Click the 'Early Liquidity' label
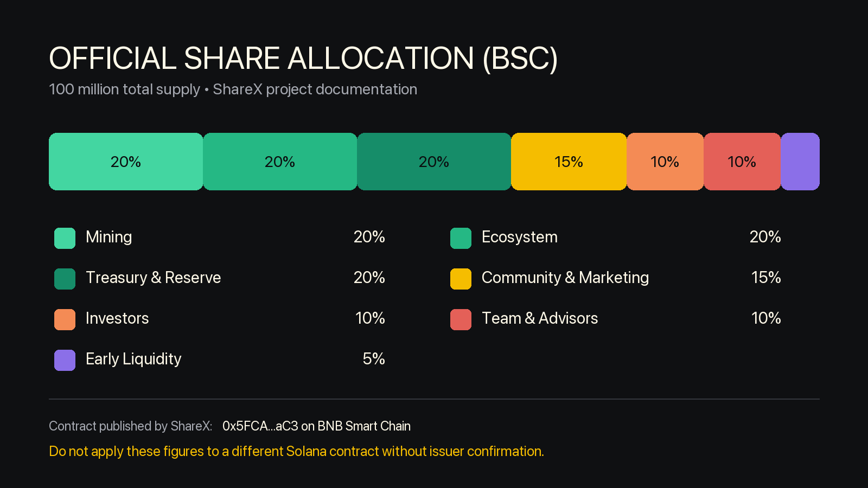 coord(133,359)
